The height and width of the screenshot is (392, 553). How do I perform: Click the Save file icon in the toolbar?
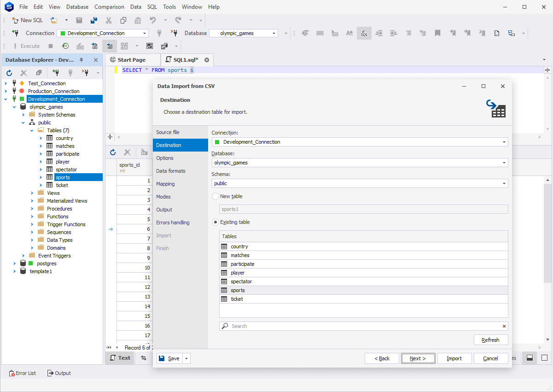(79, 20)
